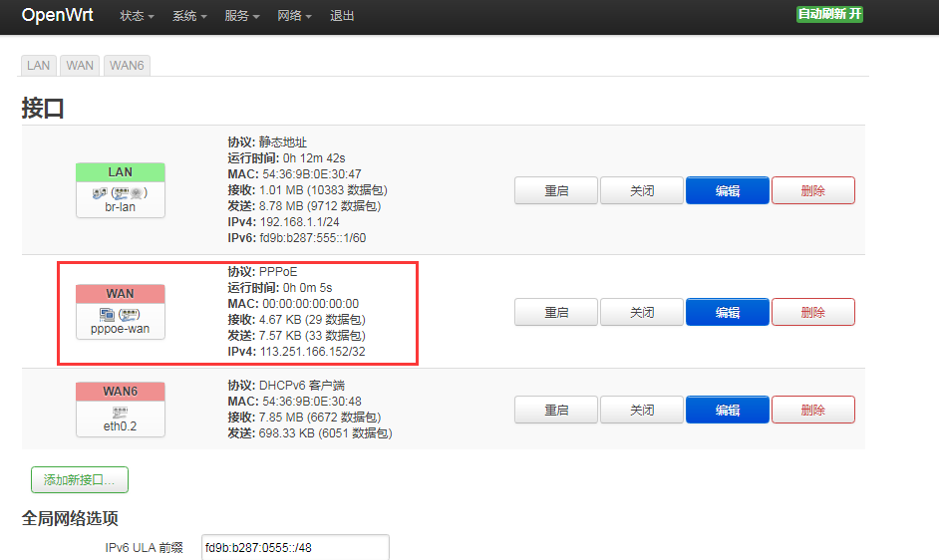Restart the WAN6 interface with 重启

pyautogui.click(x=556, y=410)
